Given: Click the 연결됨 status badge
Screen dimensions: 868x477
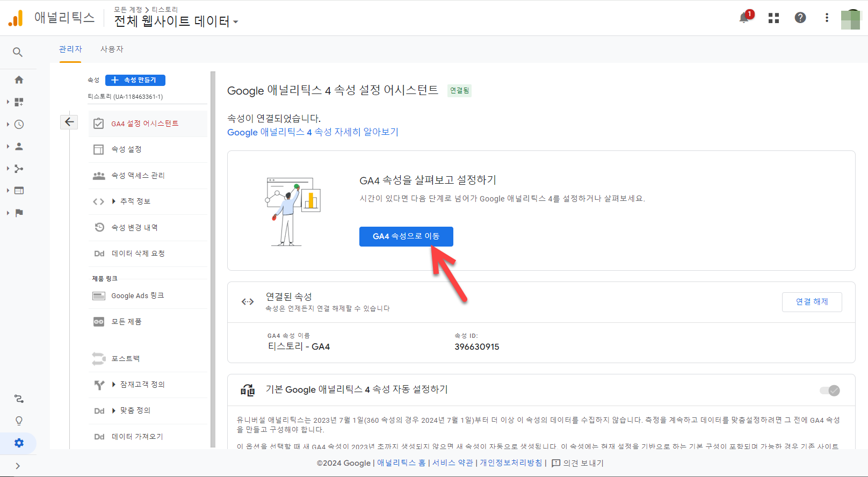Looking at the screenshot, I should click(460, 91).
